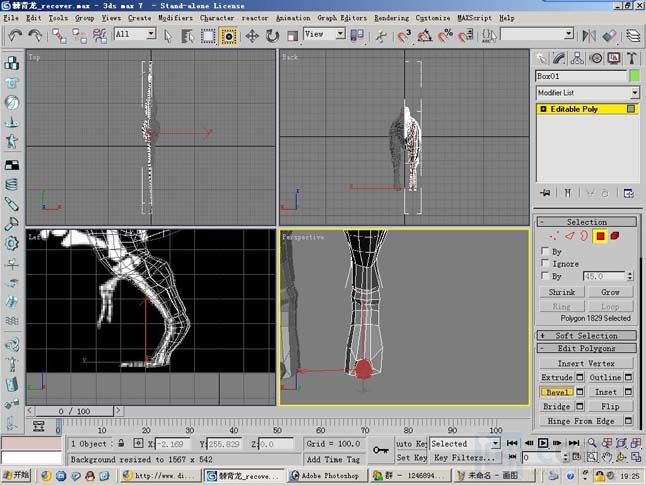Image resolution: width=646 pixels, height=485 pixels.
Task: Open the Selected key filter dropdown
Action: (465, 444)
